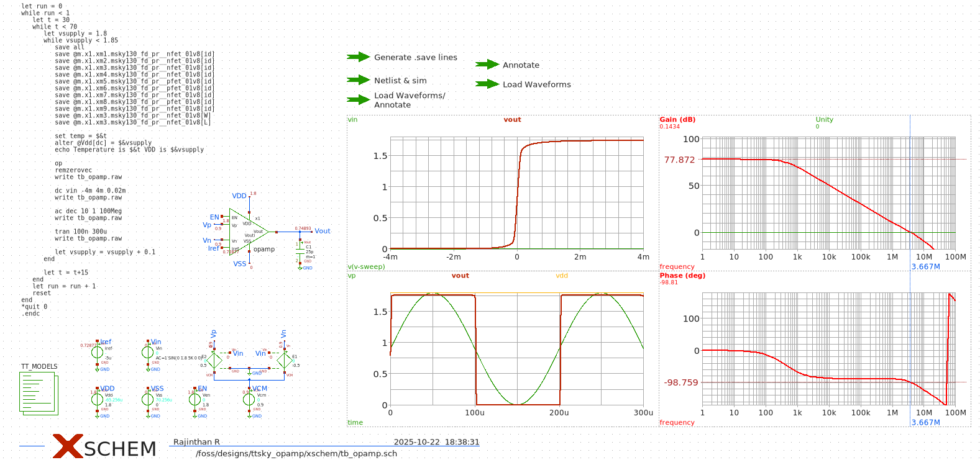The width and height of the screenshot is (980, 465).
Task: Select the Vin voltage source circle
Action: coord(148,352)
